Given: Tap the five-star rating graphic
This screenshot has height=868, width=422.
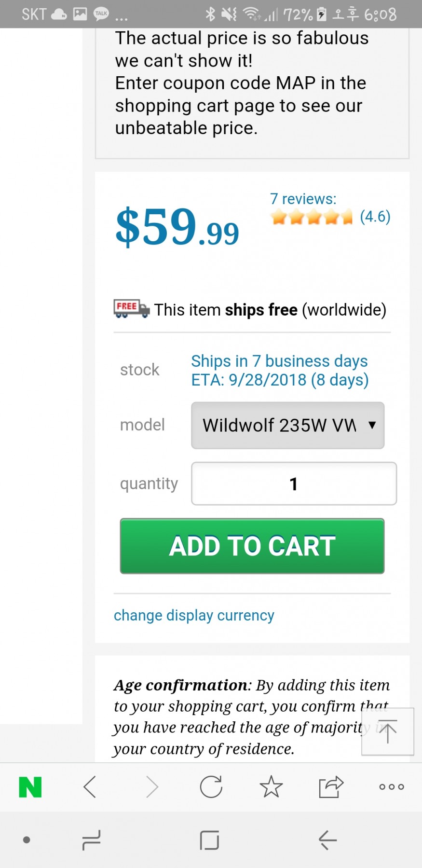Looking at the screenshot, I should point(312,218).
